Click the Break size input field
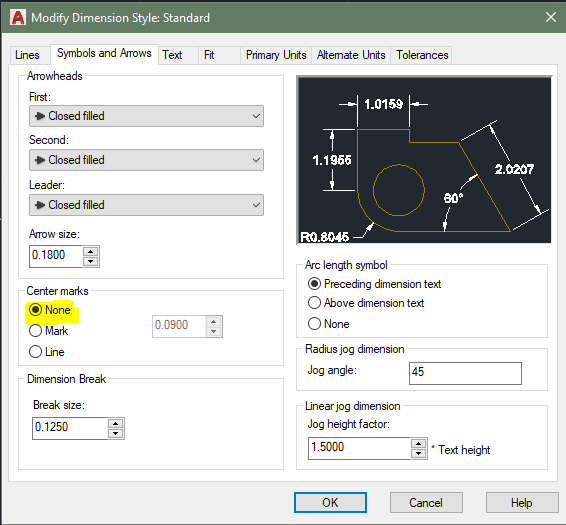Viewport: 566px width, 525px height. pos(70,428)
